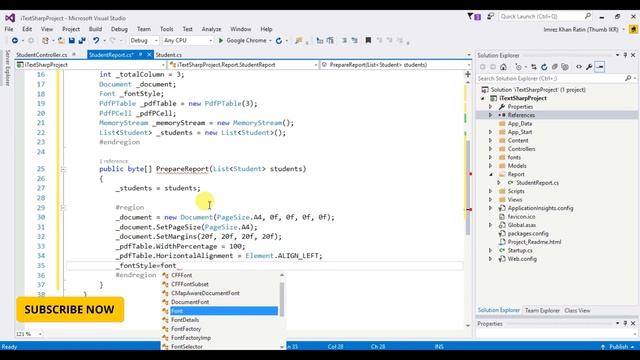Click the Open File toolbar icon
Image resolution: width=640 pixels, height=360 pixels.
(61, 40)
